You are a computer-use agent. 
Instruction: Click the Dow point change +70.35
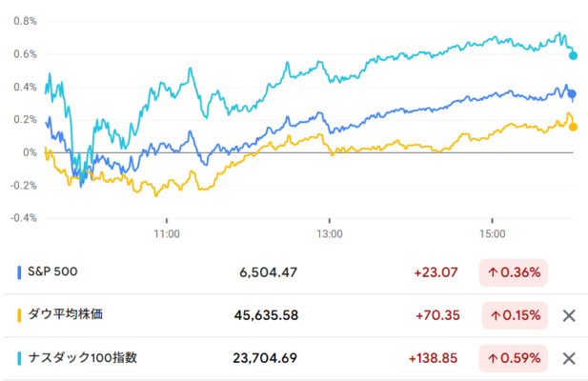[437, 315]
